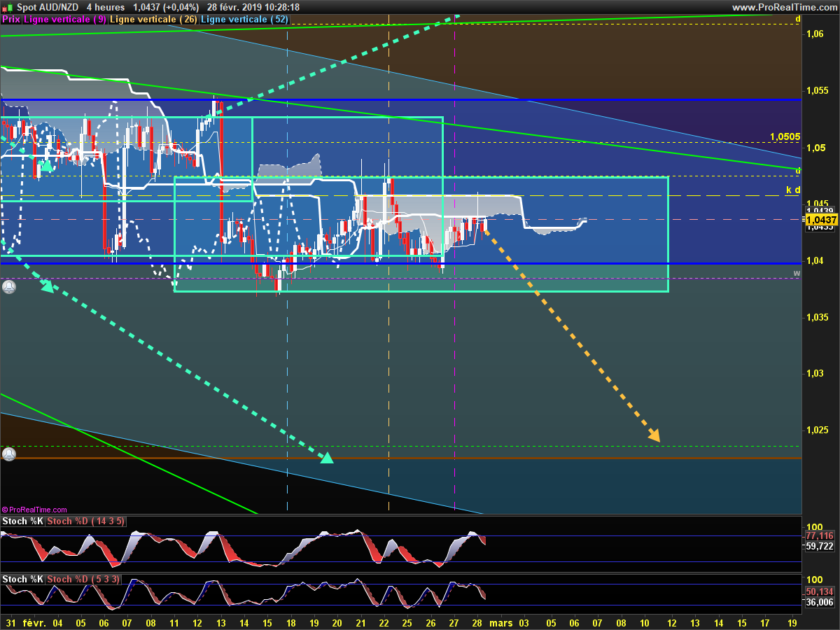Click Stoch %K label in lower stochastic panel
The image size is (840, 630).
point(22,580)
